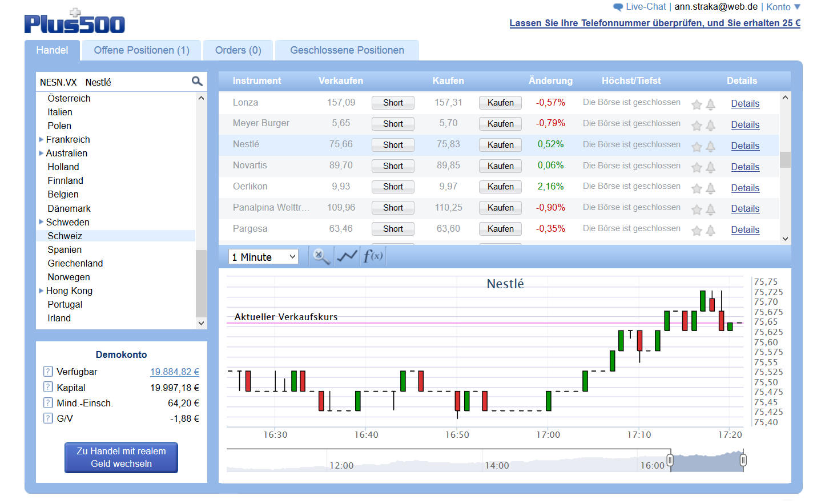This screenshot has height=504, width=817.
Task: Click Short button for Nestlé
Action: click(393, 145)
